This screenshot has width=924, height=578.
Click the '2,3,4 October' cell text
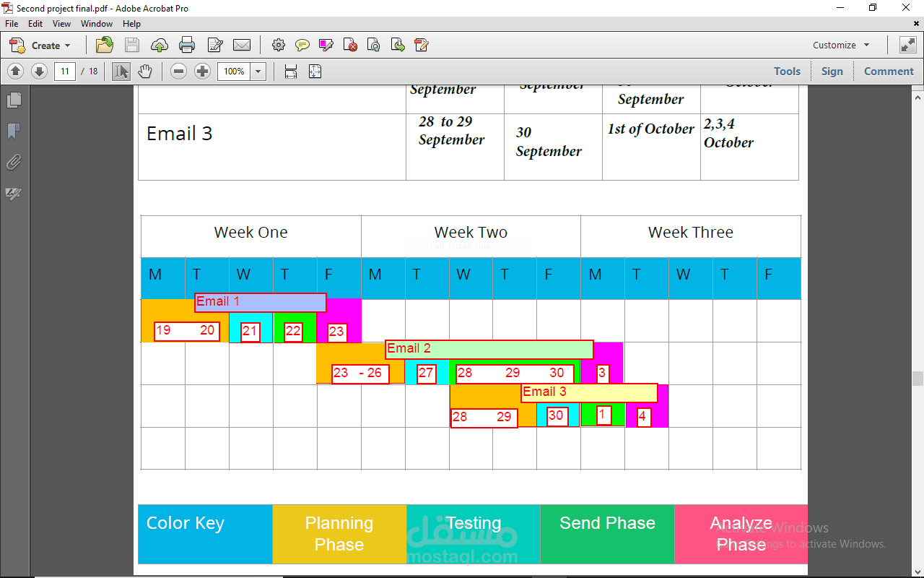pos(729,133)
